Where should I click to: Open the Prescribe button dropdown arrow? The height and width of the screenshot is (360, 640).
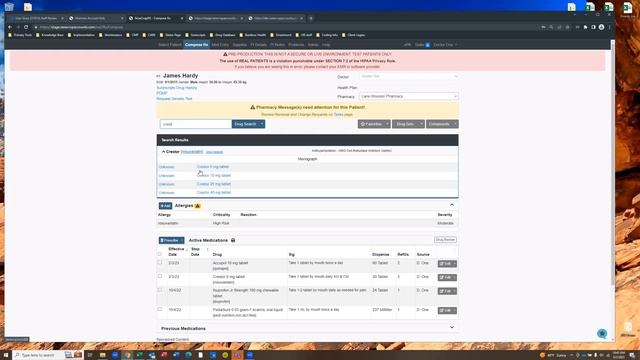(182, 240)
